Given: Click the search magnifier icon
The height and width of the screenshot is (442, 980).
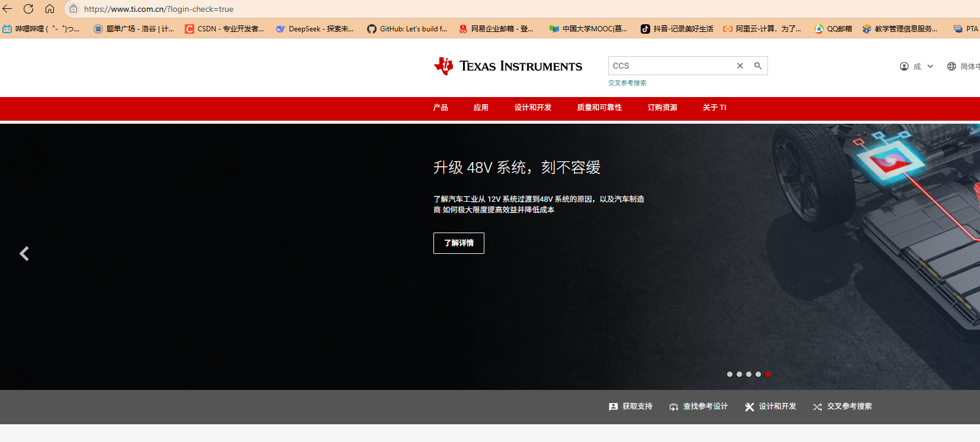Looking at the screenshot, I should tap(757, 66).
